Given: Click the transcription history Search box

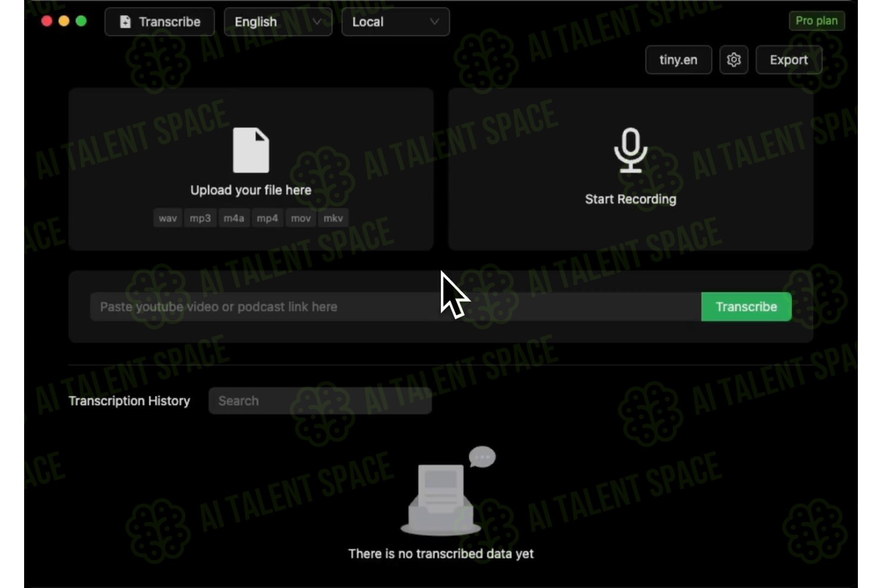Looking at the screenshot, I should point(320,400).
